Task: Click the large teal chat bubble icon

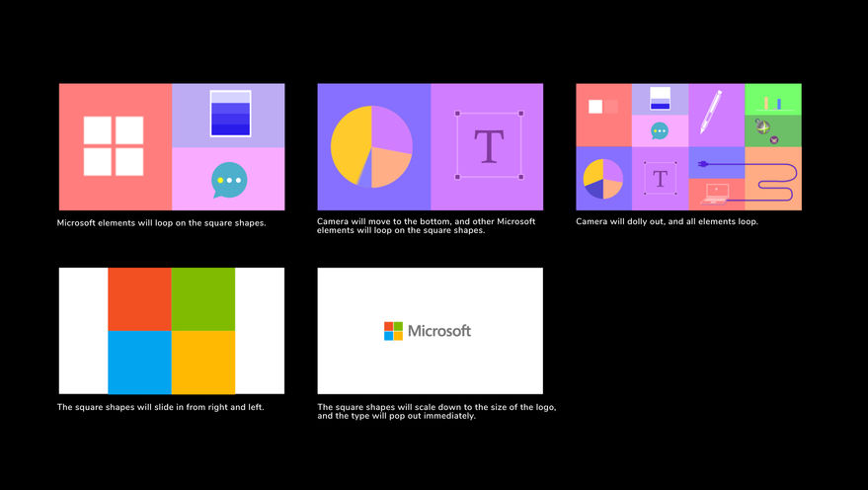Action: point(229,180)
